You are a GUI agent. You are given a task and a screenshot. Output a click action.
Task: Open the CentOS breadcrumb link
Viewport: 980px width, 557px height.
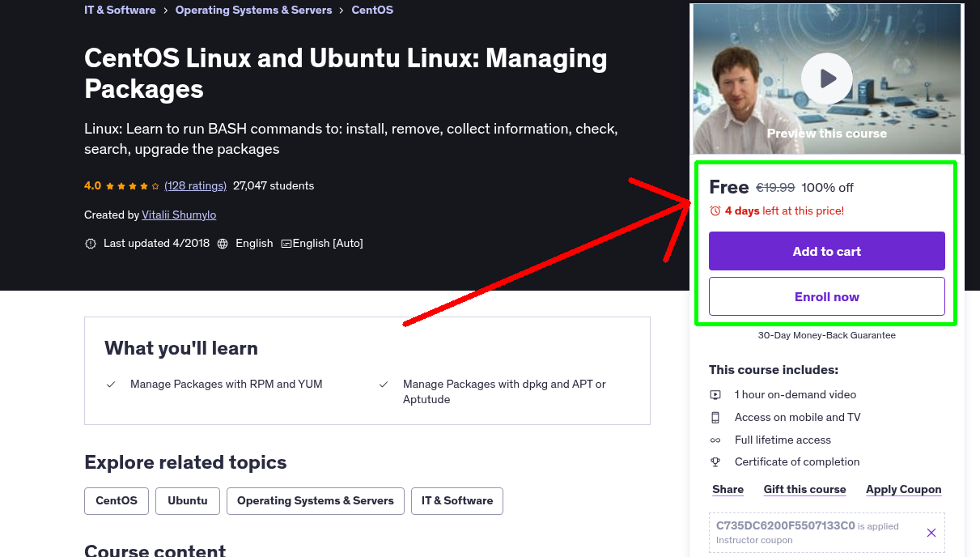372,10
